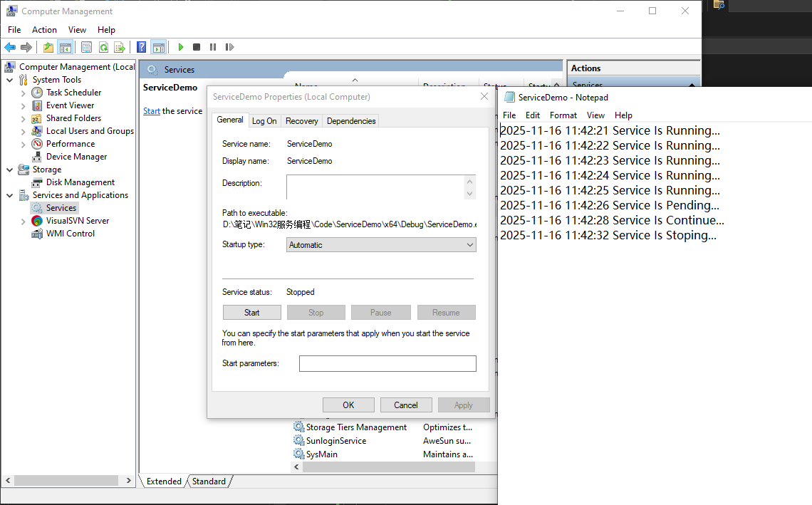The width and height of the screenshot is (812, 505).
Task: Click the Start button in properties dialog
Action: 252,312
